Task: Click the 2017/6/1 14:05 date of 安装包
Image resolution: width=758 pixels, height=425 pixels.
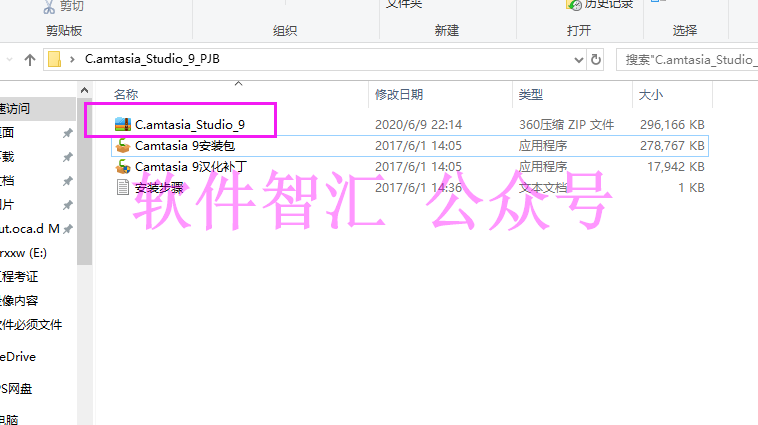Action: 418,146
